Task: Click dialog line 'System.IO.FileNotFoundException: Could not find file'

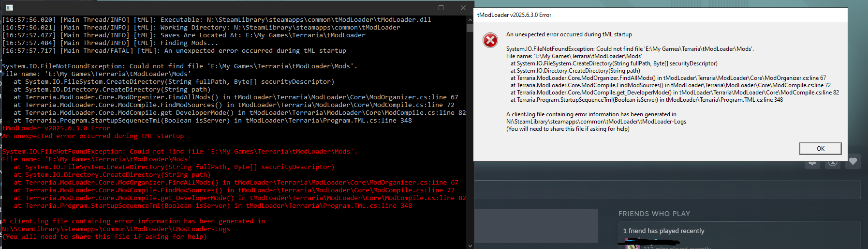Action: 630,49
